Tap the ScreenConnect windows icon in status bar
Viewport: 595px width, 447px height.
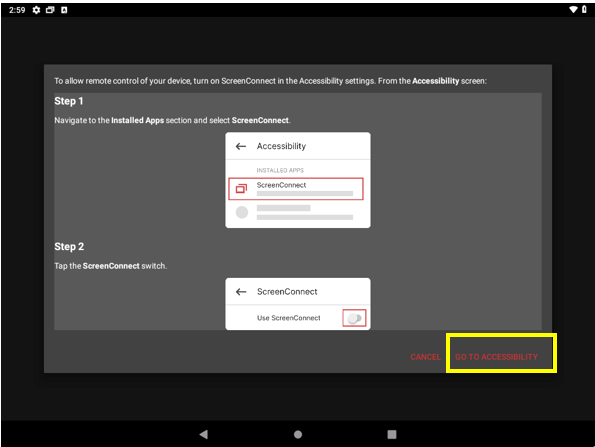point(50,10)
